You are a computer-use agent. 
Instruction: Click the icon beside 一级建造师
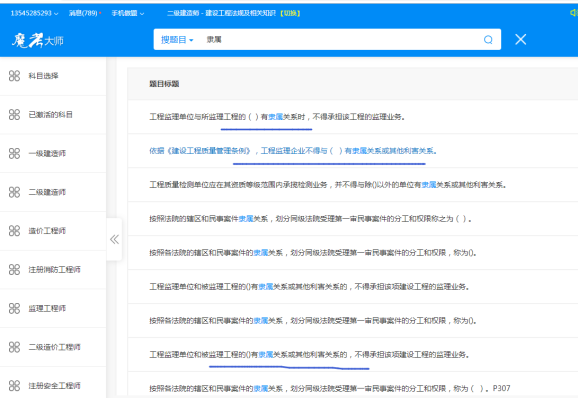14,153
